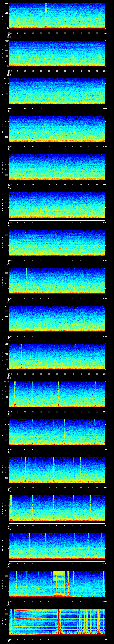
Task: Click the 16:12:00 start time label
Action: [9, 185]
